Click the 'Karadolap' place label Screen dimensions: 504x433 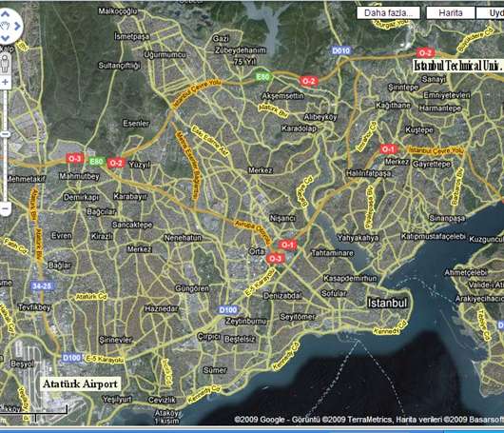(299, 128)
